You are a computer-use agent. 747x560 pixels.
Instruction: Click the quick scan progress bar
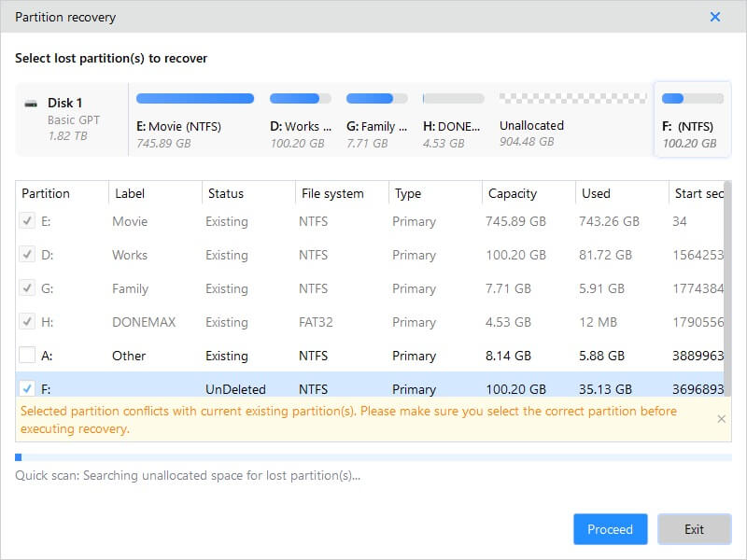[x=373, y=457]
